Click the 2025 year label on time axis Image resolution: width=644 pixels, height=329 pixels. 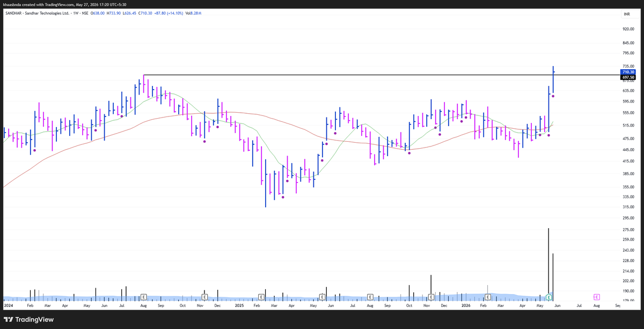[x=239, y=305]
